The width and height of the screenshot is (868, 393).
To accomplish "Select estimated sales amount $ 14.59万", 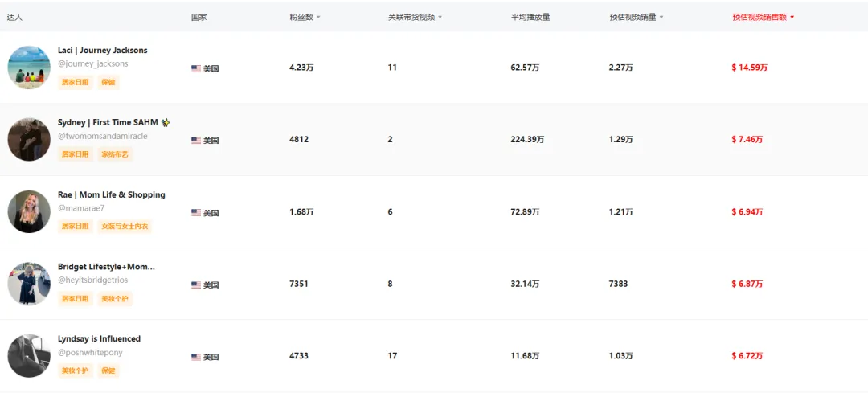I will click(750, 68).
